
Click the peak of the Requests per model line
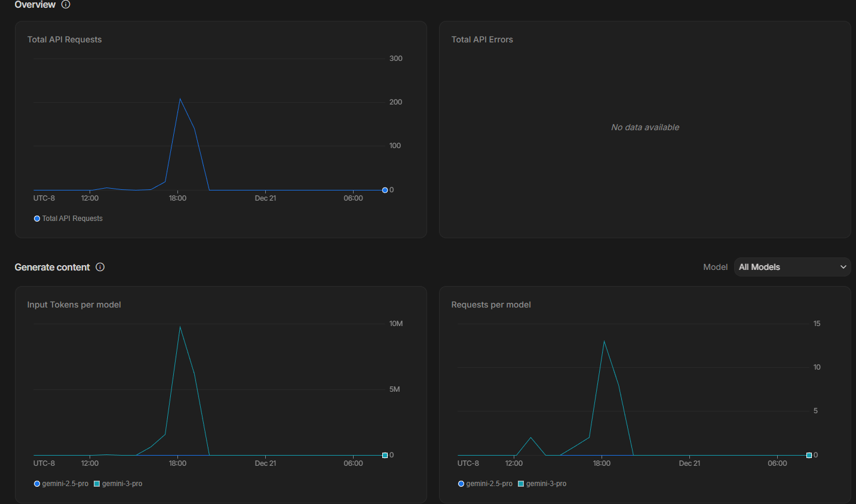604,342
